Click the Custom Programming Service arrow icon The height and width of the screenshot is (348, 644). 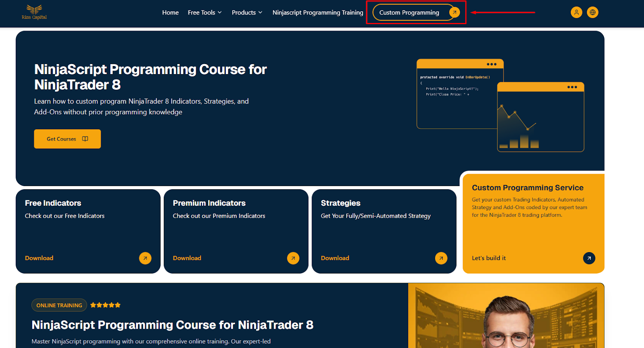[x=589, y=258]
